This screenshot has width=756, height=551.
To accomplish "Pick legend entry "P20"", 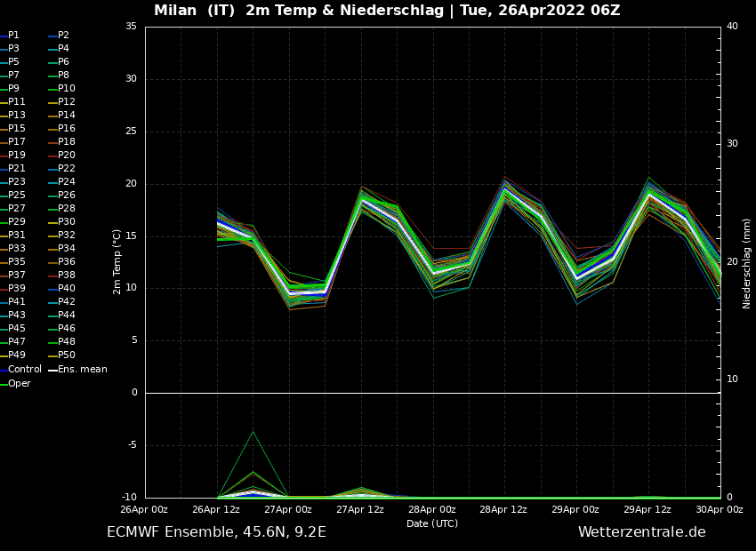I will (x=67, y=156).
